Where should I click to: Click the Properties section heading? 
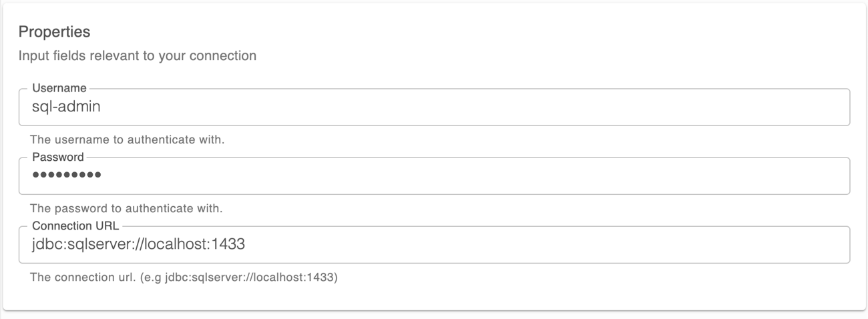[x=54, y=31]
